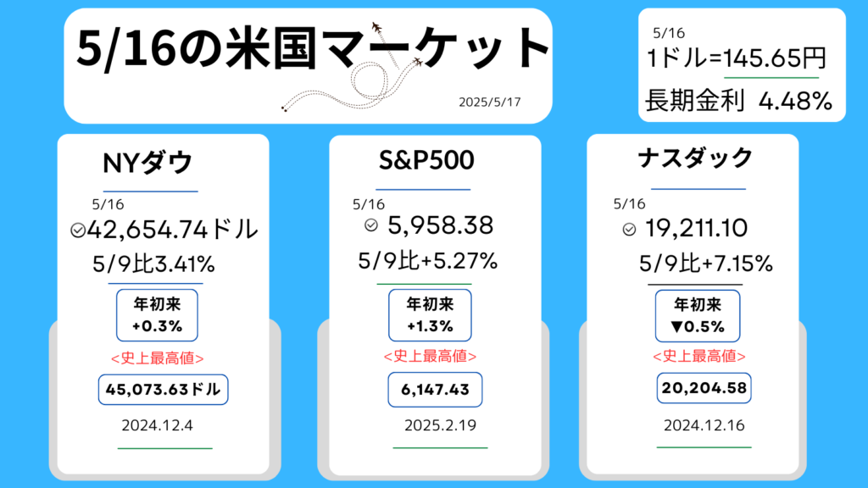This screenshot has width=868, height=488.
Task: Click the checkmark icon beside 19,211.10
Action: point(629,229)
